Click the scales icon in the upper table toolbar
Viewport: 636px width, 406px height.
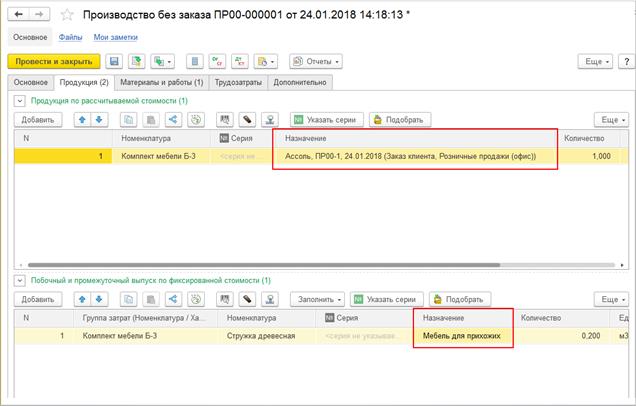270,120
